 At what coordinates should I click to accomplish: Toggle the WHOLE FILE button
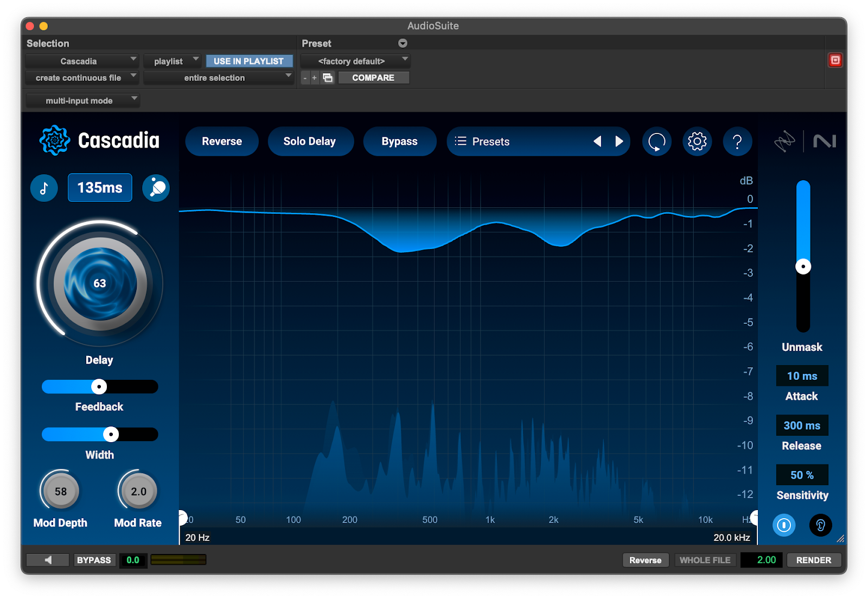coord(705,560)
